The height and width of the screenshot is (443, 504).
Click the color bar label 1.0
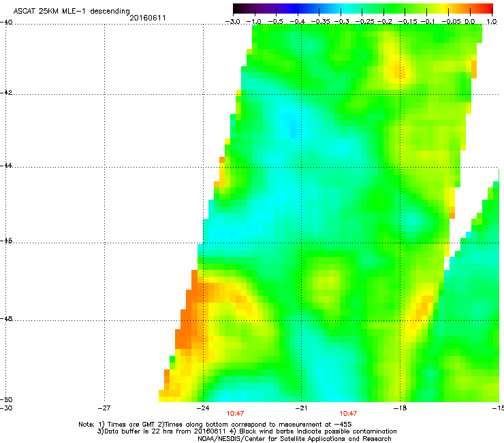coord(492,22)
